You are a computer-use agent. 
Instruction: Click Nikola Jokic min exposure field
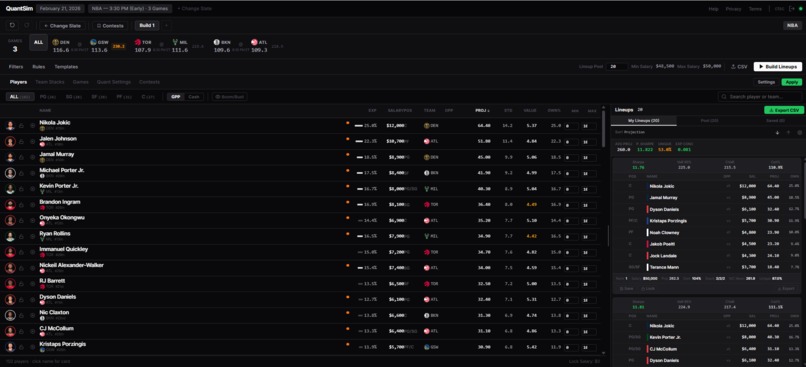tap(571, 126)
